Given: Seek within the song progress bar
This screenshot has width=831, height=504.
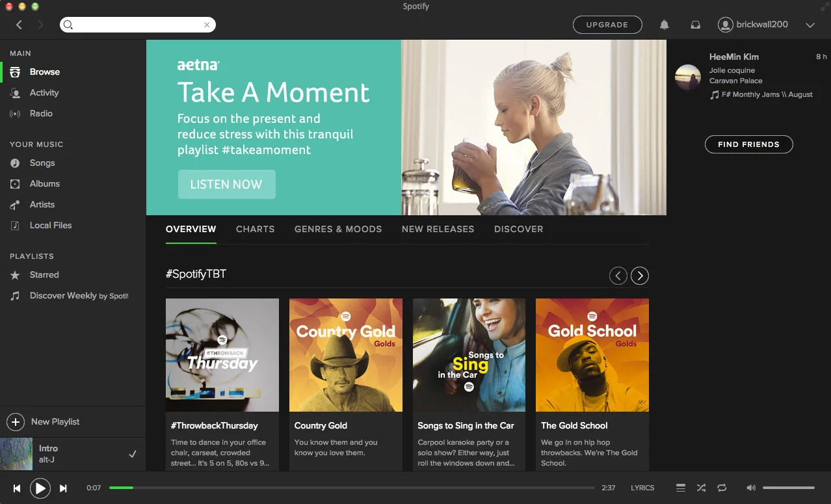Looking at the screenshot, I should click(x=351, y=488).
